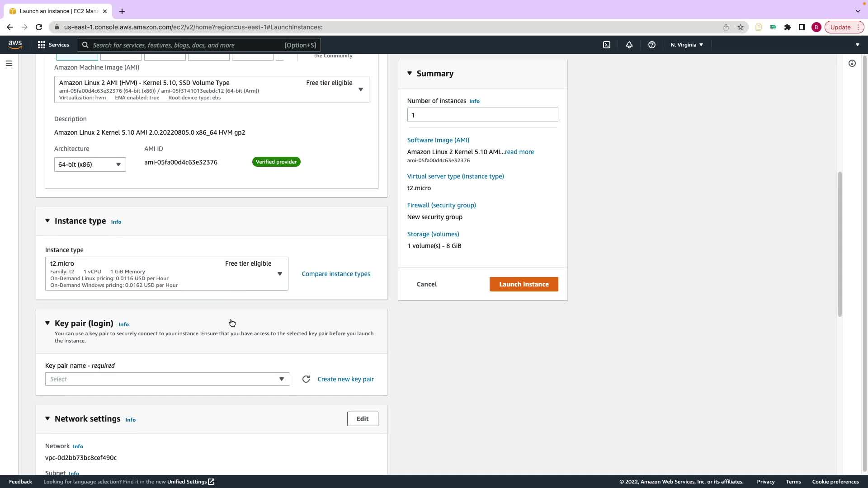
Task: Click the AWS logo home icon
Action: (15, 44)
